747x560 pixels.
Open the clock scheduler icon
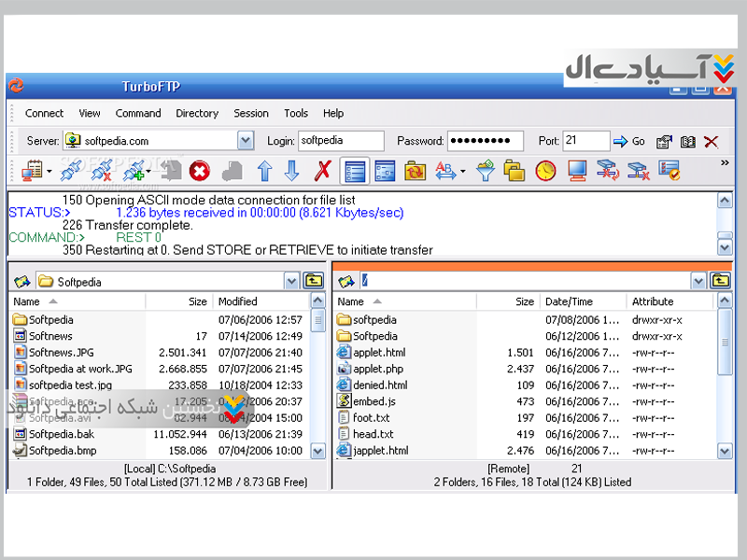[x=545, y=171]
